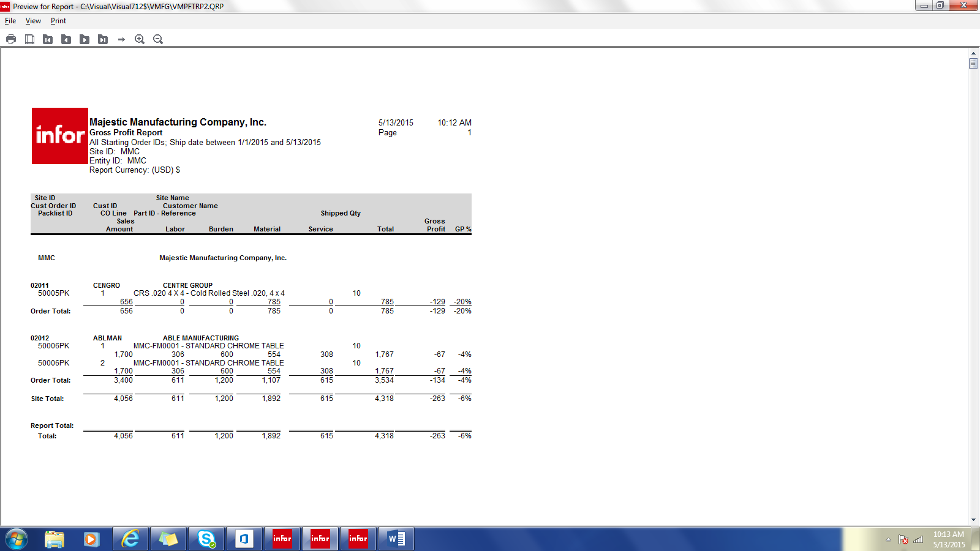Image resolution: width=980 pixels, height=551 pixels.
Task: Open Sticky Notes from the taskbar
Action: click(x=168, y=539)
